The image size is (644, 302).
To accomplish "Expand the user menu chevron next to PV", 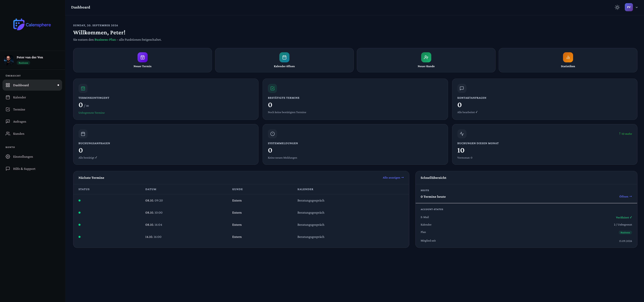I will [637, 7].
